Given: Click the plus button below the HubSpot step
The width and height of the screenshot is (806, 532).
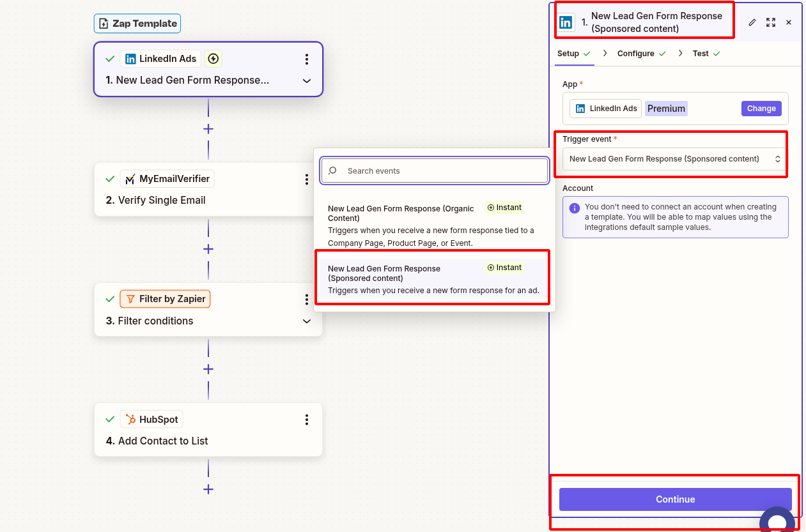Looking at the screenshot, I should pos(208,489).
